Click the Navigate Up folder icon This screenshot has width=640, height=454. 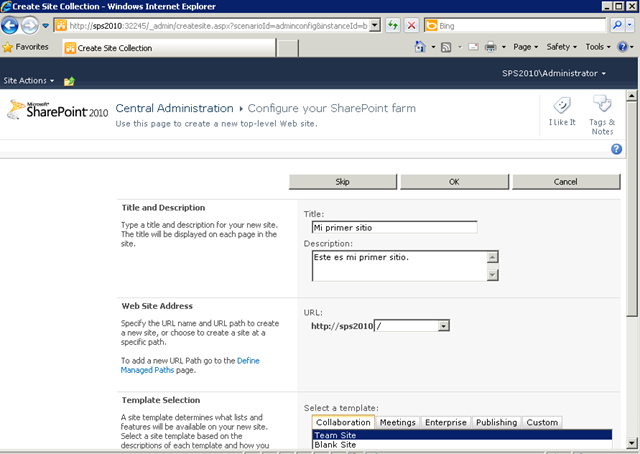tap(69, 80)
